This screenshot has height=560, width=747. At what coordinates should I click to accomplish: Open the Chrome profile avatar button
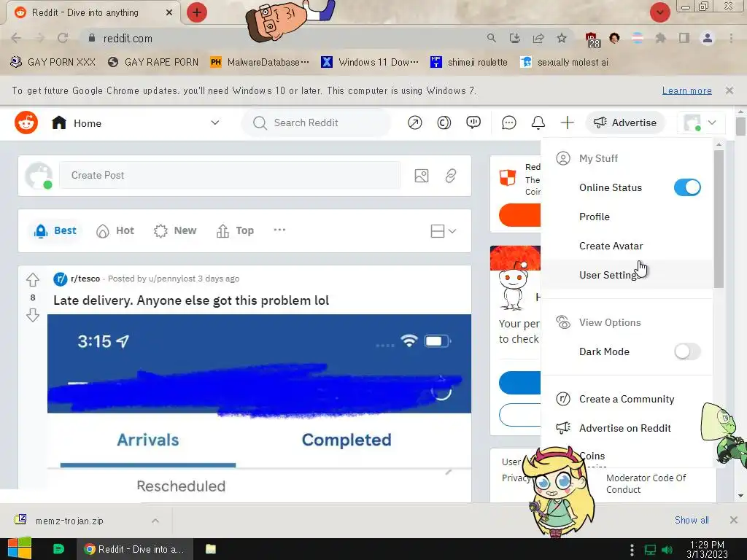click(708, 38)
